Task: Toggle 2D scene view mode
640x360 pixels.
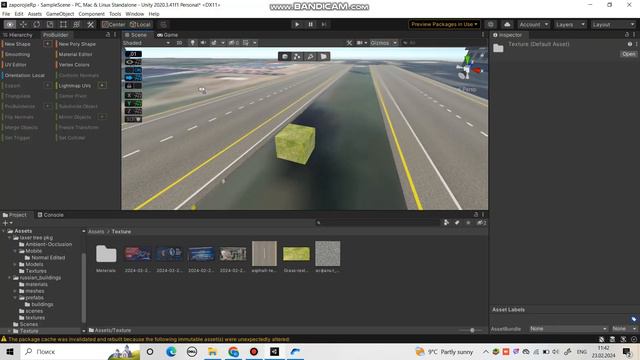Action: (179, 43)
